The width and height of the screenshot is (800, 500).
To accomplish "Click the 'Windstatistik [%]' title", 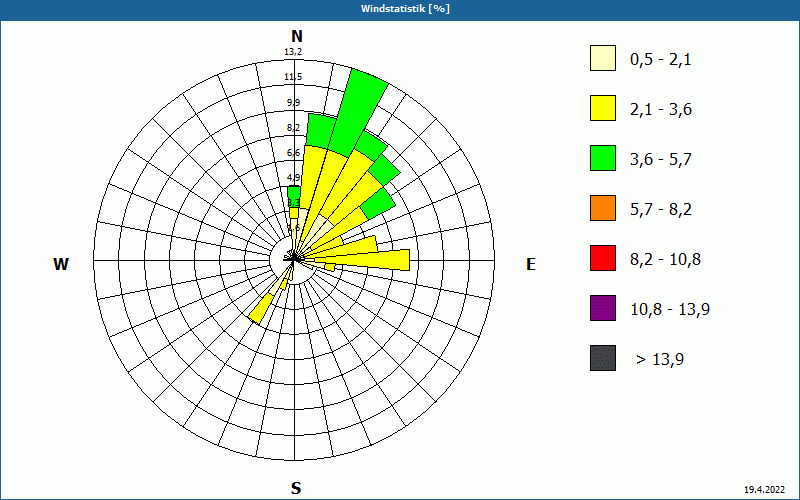I will click(405, 9).
